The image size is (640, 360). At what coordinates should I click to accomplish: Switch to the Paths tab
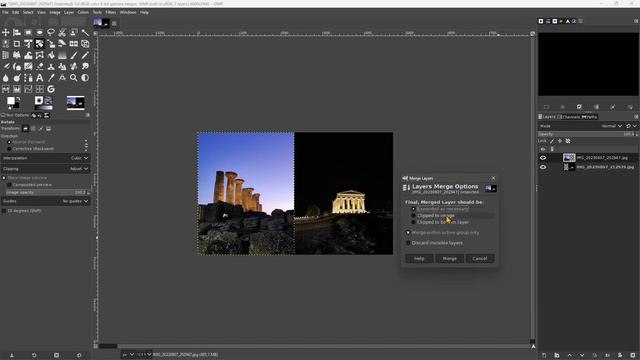[589, 117]
